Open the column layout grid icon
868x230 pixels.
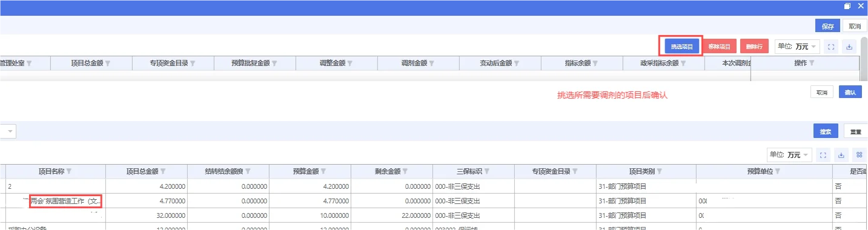click(x=860, y=155)
